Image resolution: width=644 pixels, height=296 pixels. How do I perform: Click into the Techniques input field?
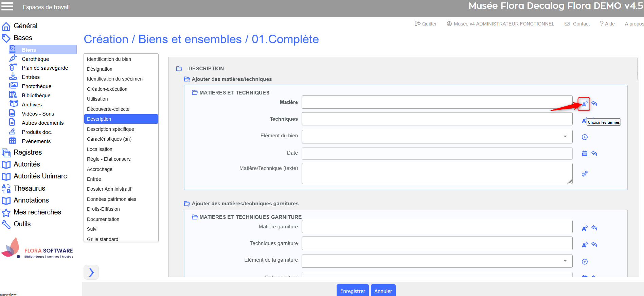tap(437, 119)
